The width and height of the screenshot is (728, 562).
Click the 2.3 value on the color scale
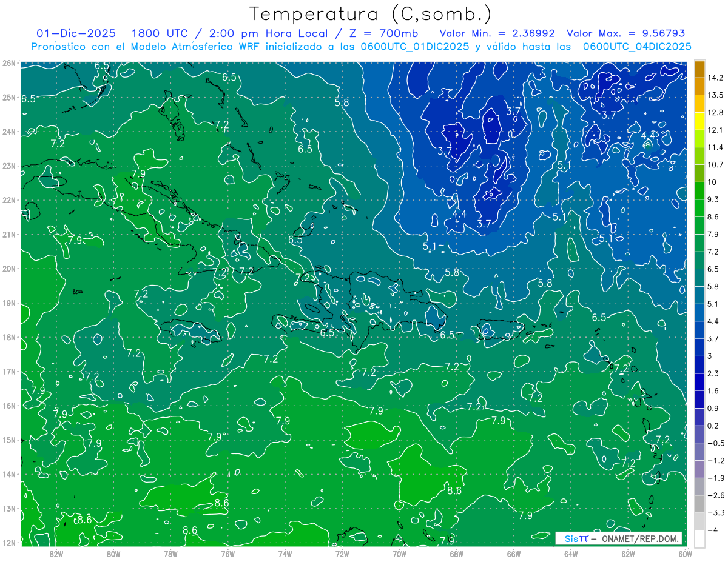pyautogui.click(x=713, y=373)
